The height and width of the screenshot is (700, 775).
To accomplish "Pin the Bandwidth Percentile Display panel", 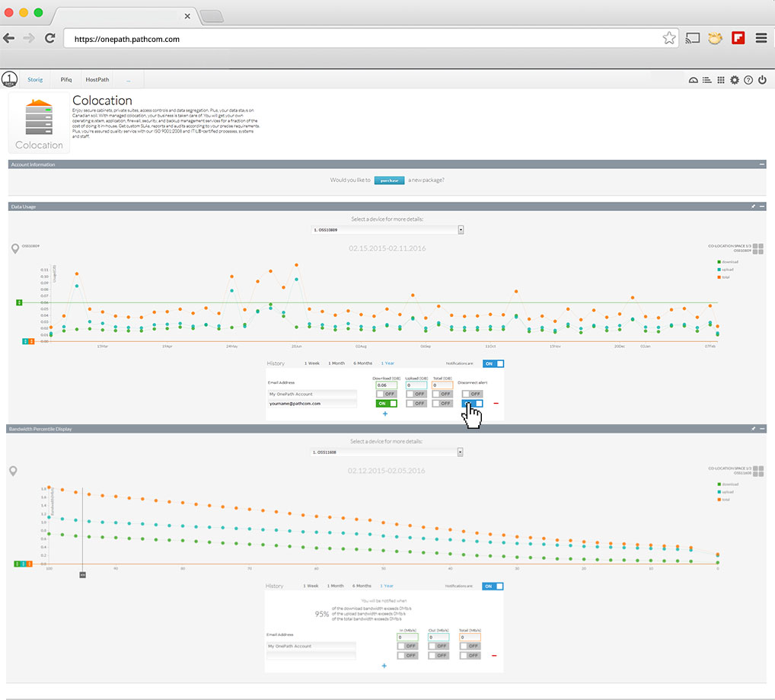I will coord(753,429).
